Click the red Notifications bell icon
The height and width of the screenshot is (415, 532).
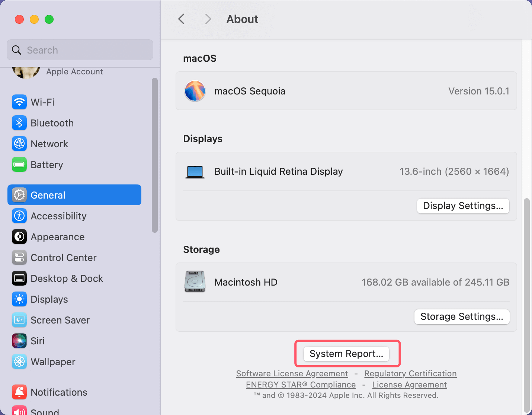click(19, 392)
